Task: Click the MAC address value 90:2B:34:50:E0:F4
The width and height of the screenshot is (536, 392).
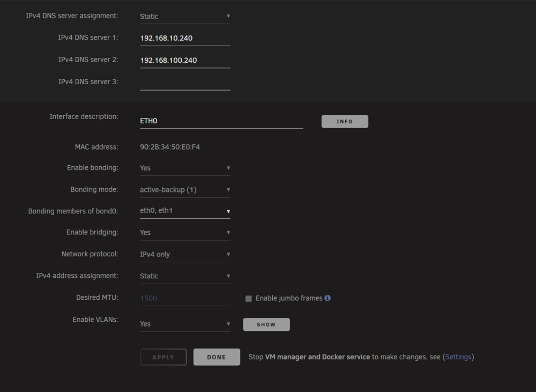Action: [170, 147]
